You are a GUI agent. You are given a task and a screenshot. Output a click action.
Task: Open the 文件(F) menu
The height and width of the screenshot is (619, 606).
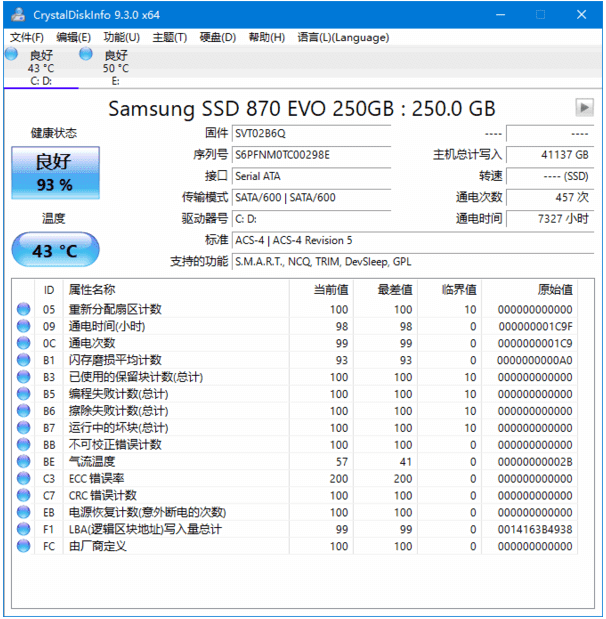tap(27, 37)
